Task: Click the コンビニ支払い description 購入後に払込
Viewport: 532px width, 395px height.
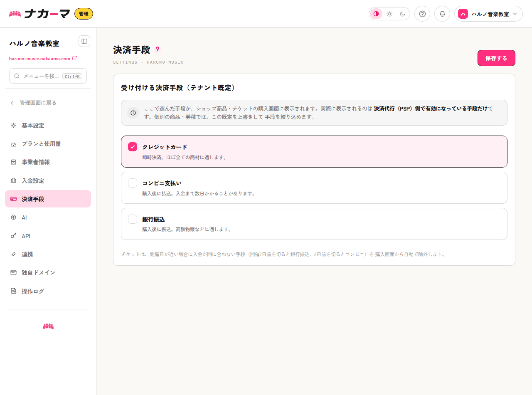Action: (x=198, y=193)
